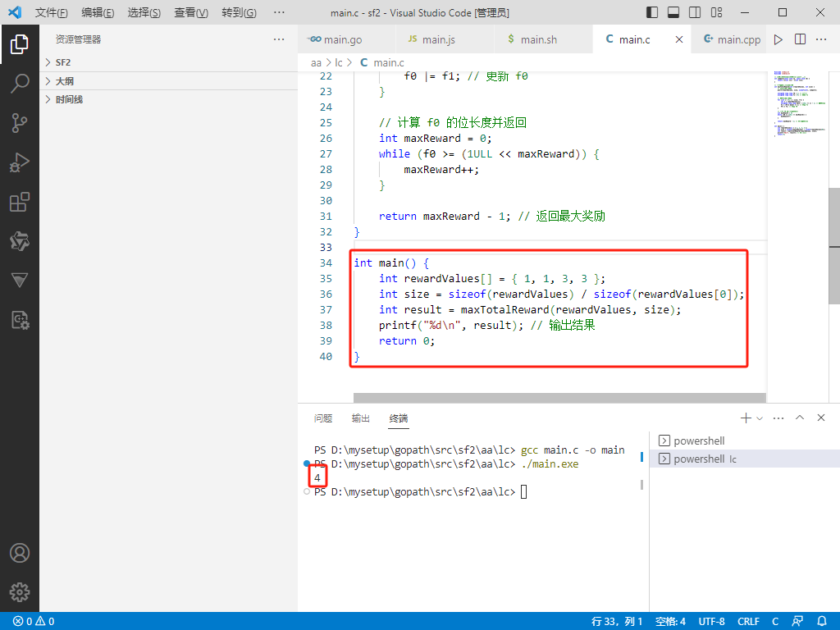Open the 选择(S) menu
Image resolution: width=840 pixels, height=630 pixels.
tap(144, 12)
